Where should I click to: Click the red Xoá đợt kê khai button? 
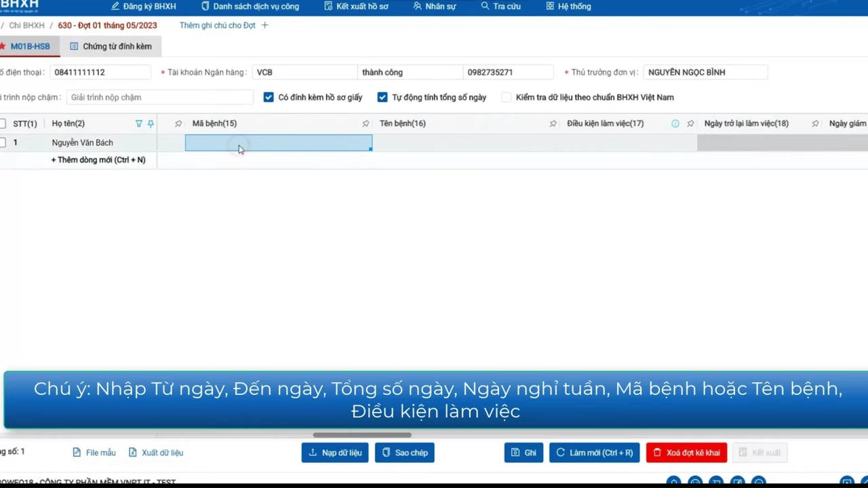[686, 453]
